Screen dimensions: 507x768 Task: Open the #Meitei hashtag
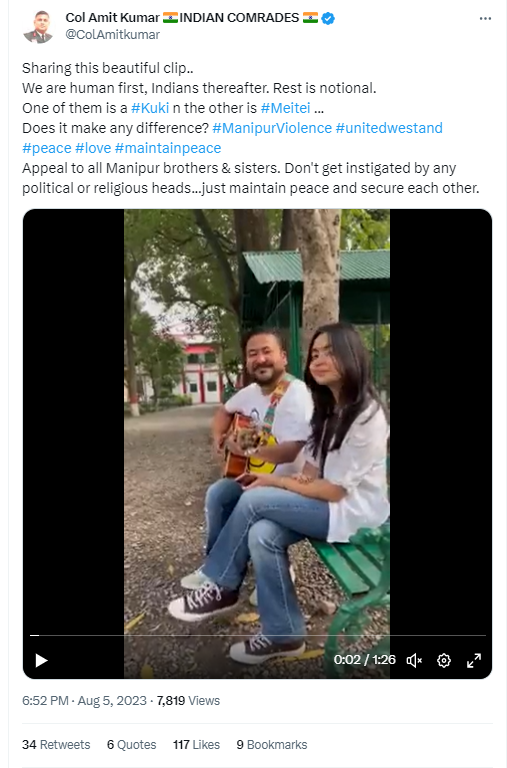click(286, 108)
